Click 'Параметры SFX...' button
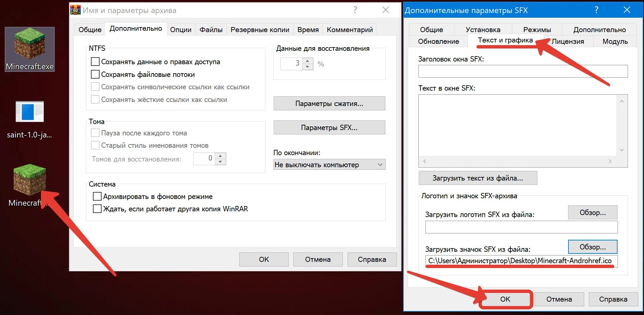 (x=329, y=127)
